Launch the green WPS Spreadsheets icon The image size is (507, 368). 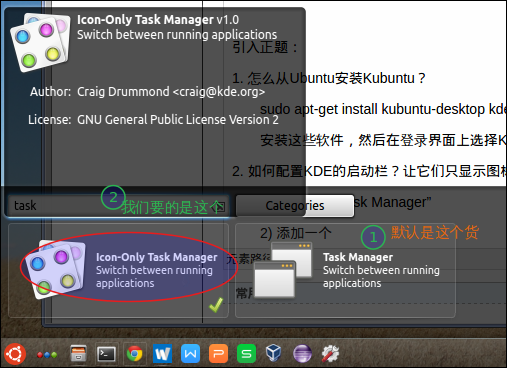pos(246,354)
